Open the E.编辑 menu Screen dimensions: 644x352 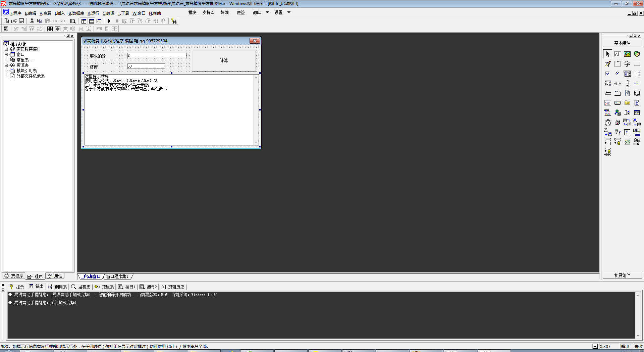click(x=30, y=13)
